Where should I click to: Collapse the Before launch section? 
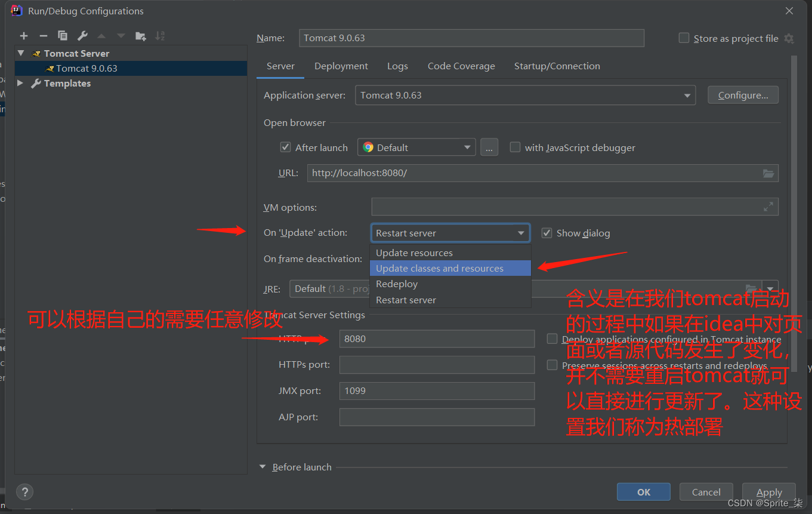pyautogui.click(x=263, y=467)
